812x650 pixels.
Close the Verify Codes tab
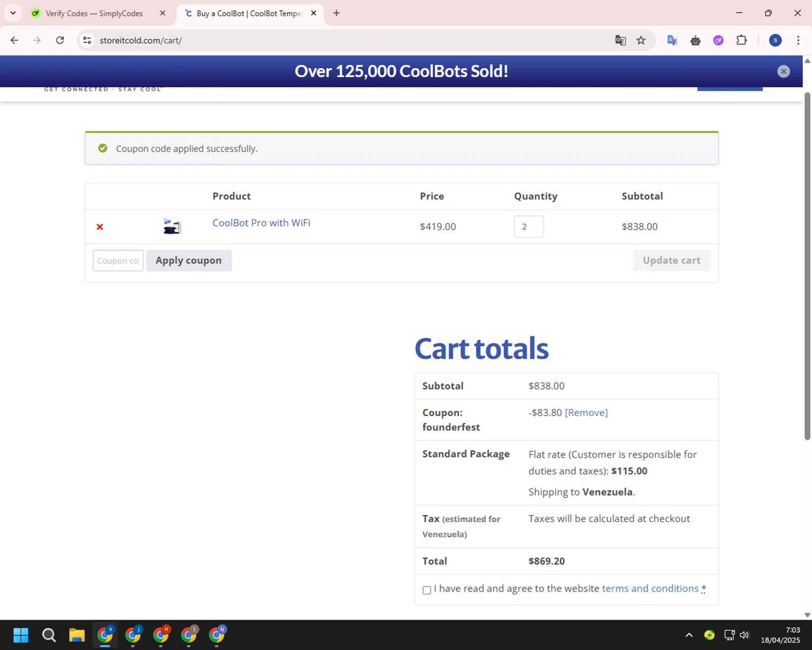click(x=162, y=13)
